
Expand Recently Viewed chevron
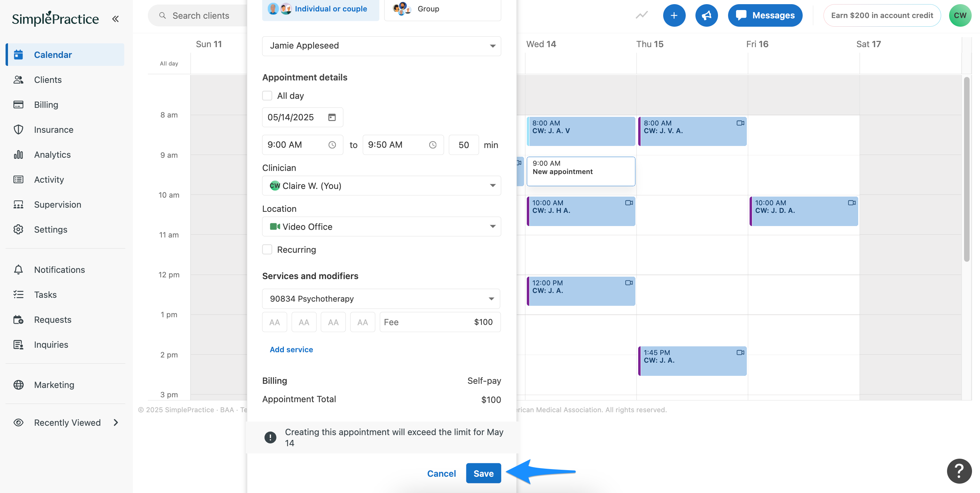coord(116,423)
